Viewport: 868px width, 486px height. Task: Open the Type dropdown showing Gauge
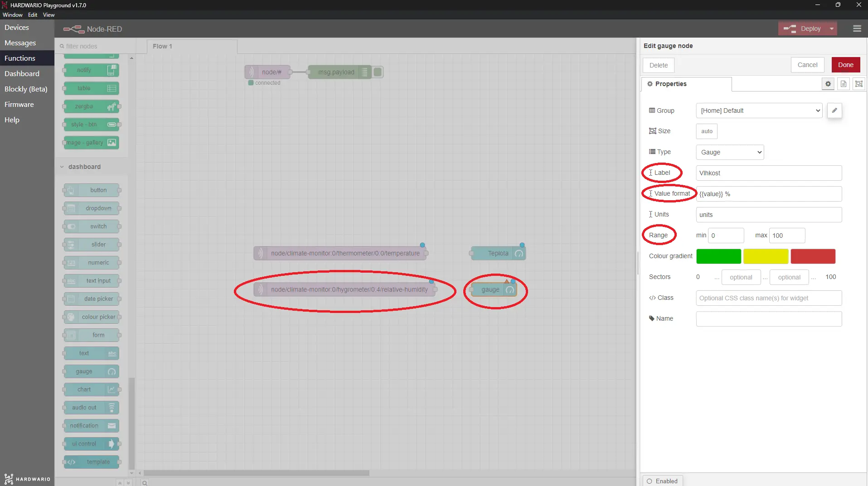click(730, 152)
